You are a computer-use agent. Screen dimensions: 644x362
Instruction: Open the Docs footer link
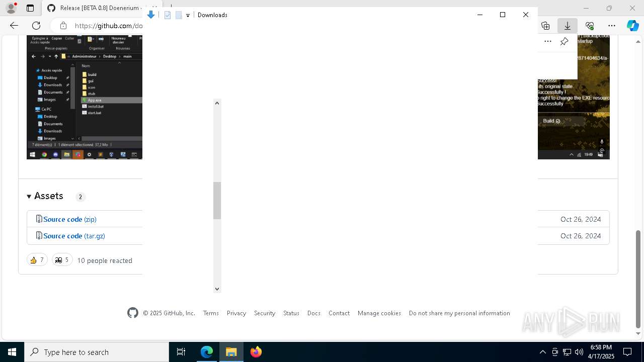pos(314,313)
